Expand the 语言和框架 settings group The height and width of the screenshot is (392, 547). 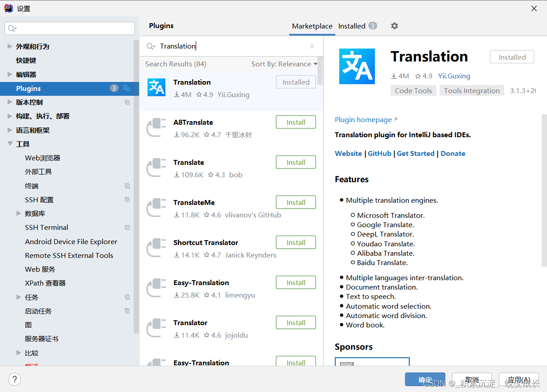point(10,130)
